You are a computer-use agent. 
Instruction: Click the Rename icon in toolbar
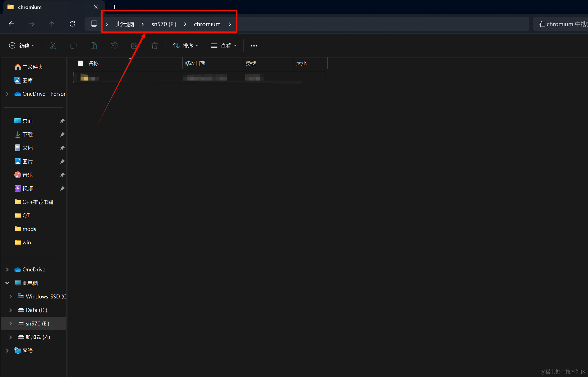coord(114,46)
